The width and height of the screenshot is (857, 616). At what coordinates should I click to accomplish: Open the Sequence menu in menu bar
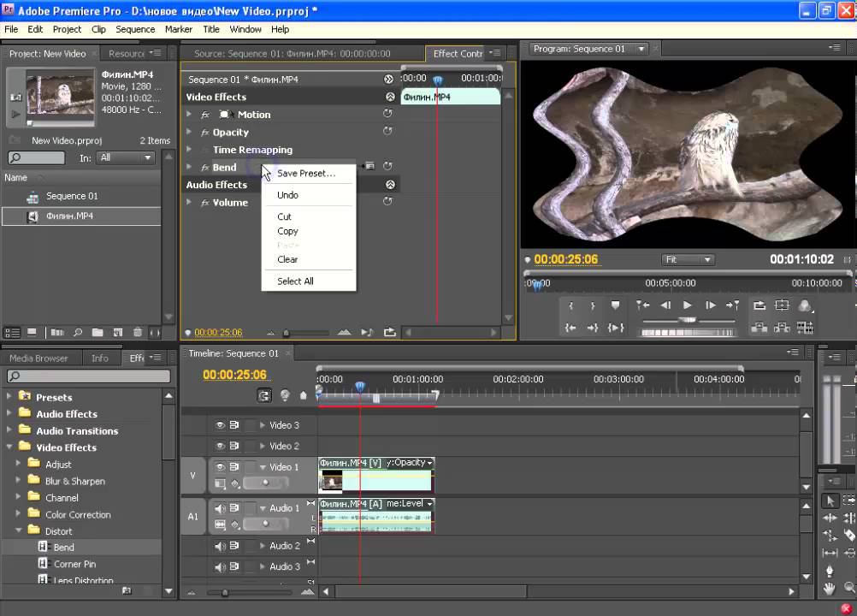[135, 29]
